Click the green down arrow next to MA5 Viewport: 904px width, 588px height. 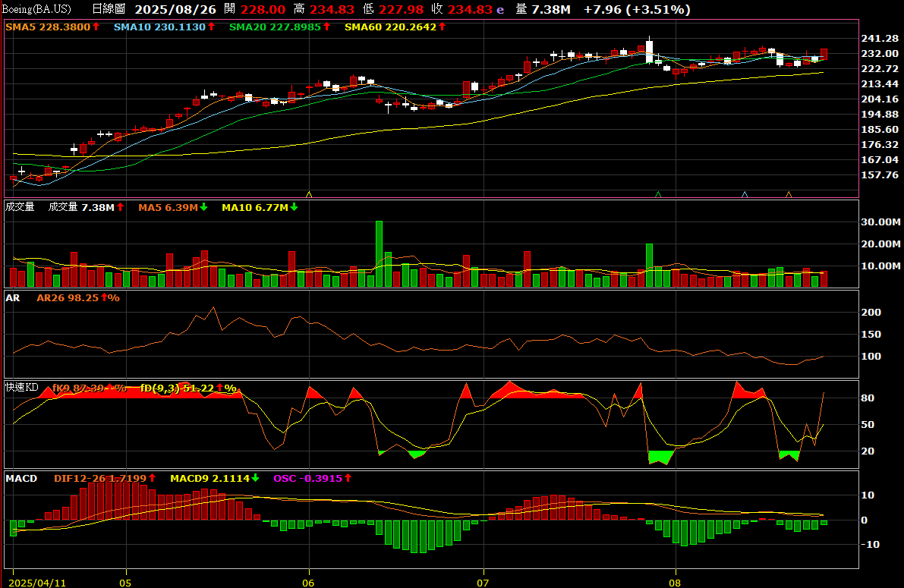[203, 207]
